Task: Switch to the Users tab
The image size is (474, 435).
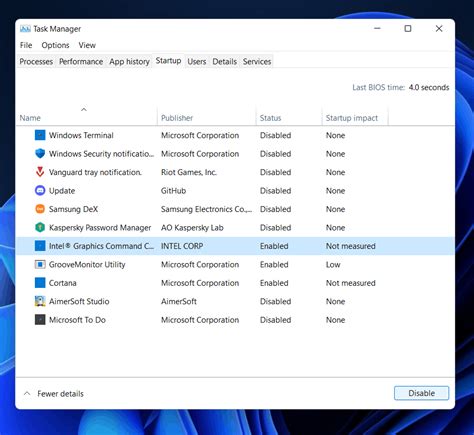Action: point(197,62)
